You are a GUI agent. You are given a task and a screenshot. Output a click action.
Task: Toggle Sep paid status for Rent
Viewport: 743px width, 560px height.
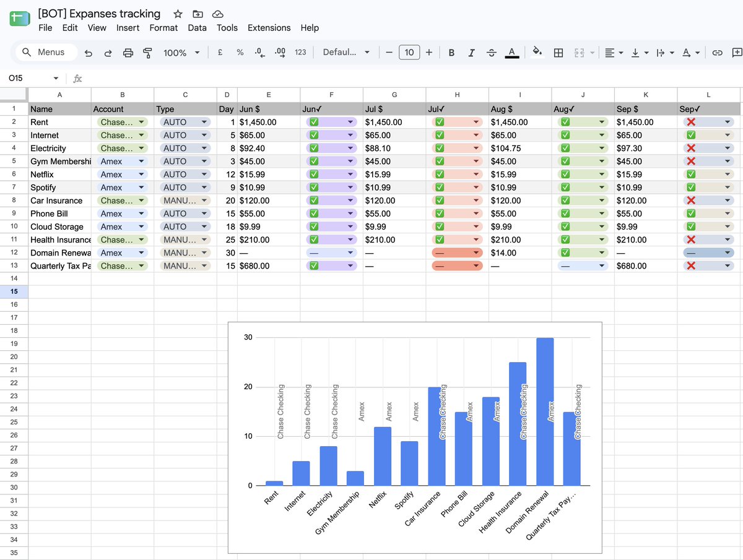point(691,123)
